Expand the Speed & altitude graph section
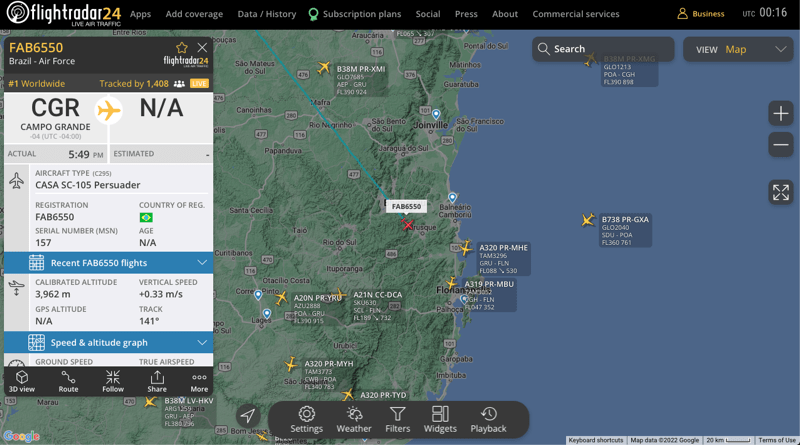The image size is (800, 445). pyautogui.click(x=108, y=342)
